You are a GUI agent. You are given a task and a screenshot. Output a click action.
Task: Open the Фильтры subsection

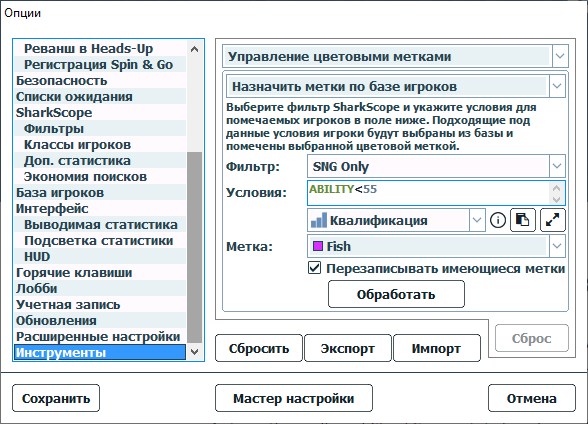pyautogui.click(x=100, y=129)
